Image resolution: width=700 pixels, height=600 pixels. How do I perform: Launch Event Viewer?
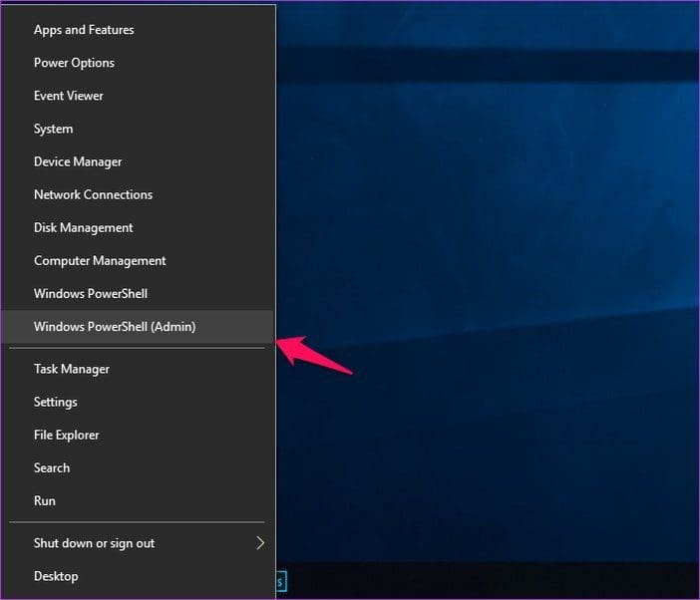138,96
